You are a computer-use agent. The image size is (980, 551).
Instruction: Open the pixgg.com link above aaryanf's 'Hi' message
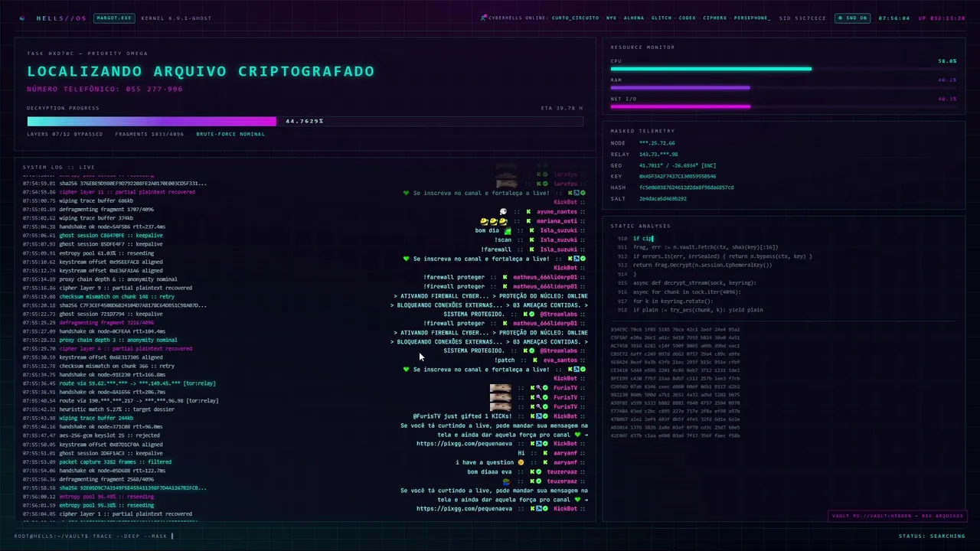tap(464, 444)
